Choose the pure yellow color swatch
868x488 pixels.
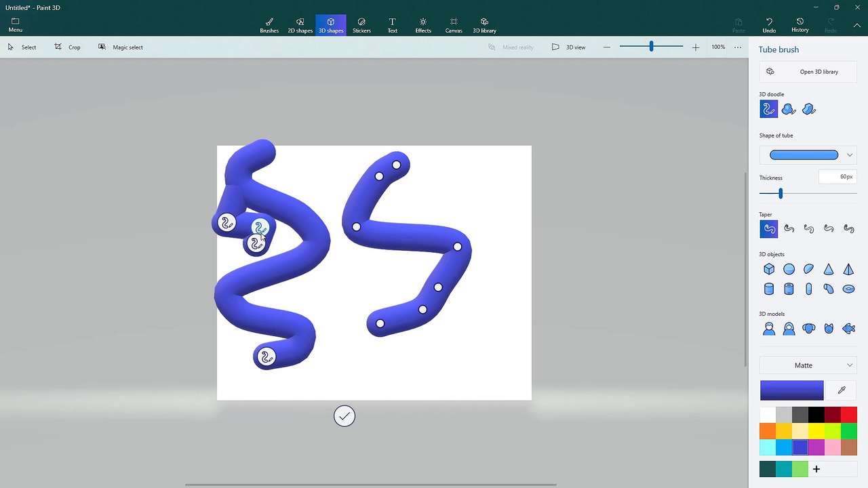(x=816, y=431)
